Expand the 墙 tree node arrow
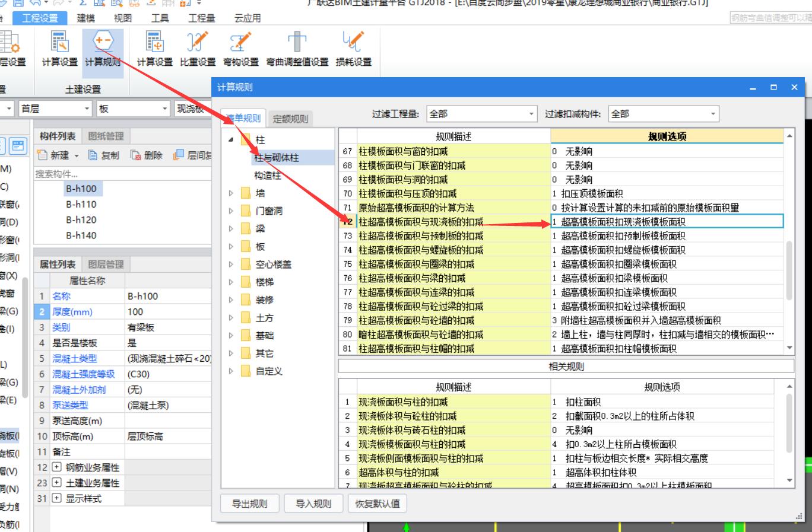 (x=231, y=193)
